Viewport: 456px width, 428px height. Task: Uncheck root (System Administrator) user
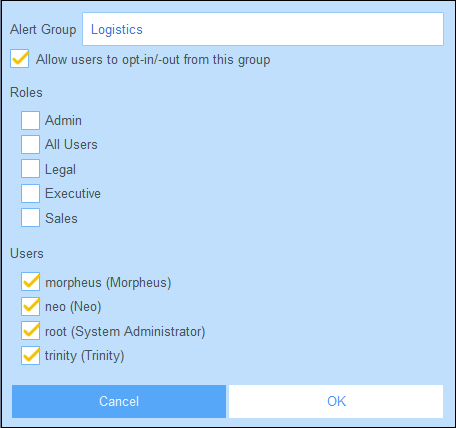coord(30,331)
